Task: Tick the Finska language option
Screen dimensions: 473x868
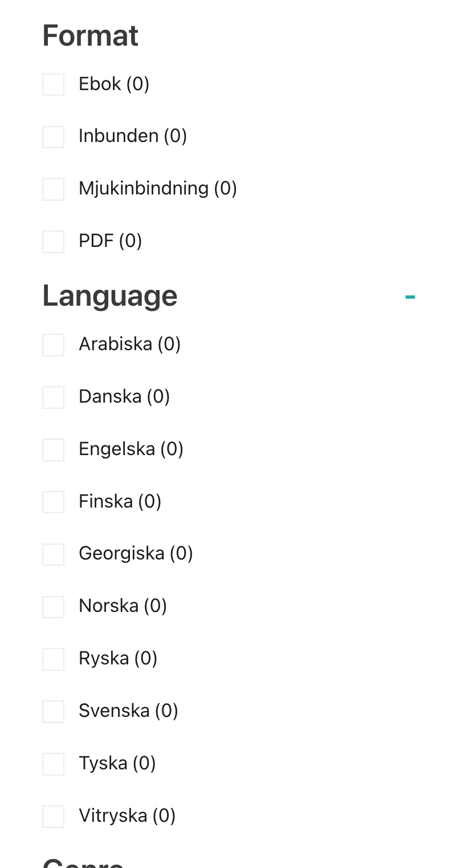Action: tap(53, 502)
